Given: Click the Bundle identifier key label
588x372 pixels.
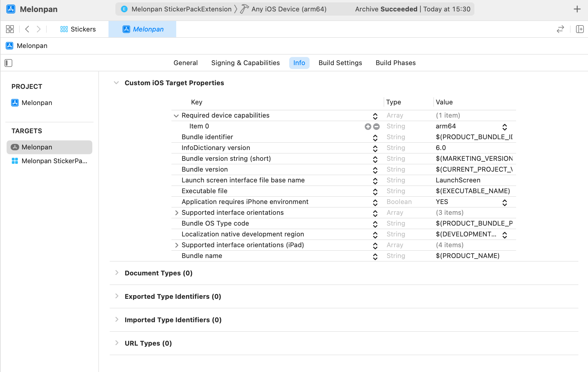Looking at the screenshot, I should [x=207, y=137].
